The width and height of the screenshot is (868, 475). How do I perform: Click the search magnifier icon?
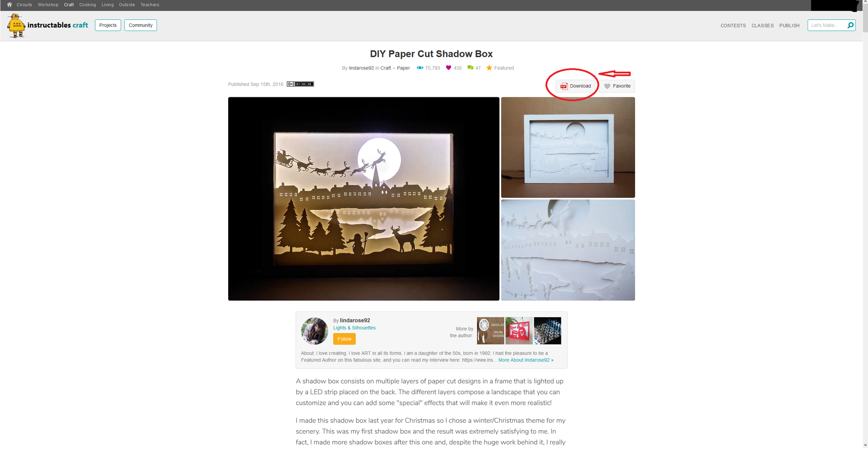click(x=851, y=25)
